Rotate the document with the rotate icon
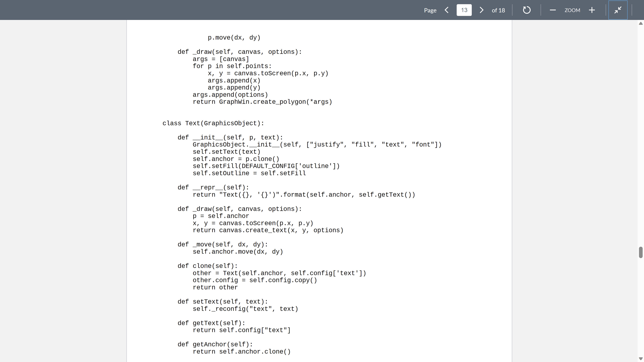The image size is (644, 362). click(x=526, y=10)
